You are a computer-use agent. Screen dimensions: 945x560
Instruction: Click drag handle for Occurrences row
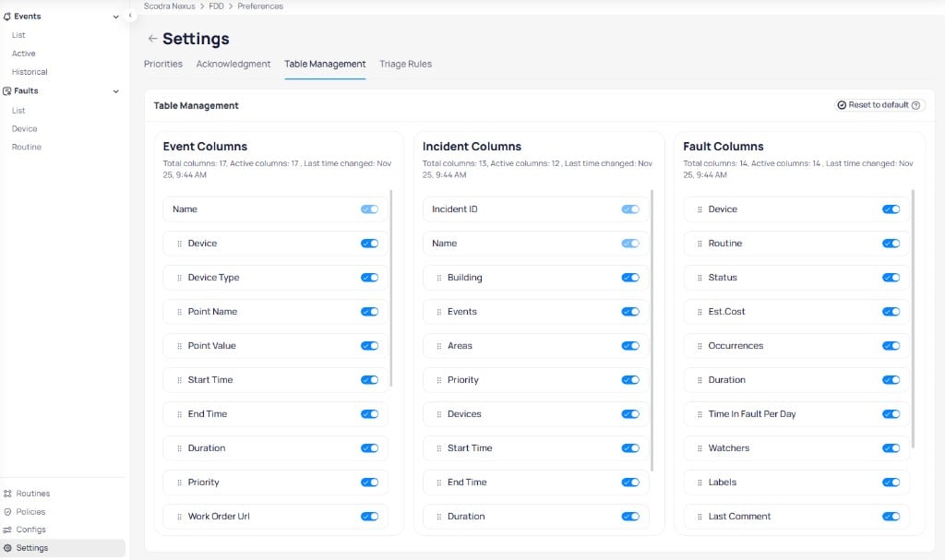click(700, 346)
